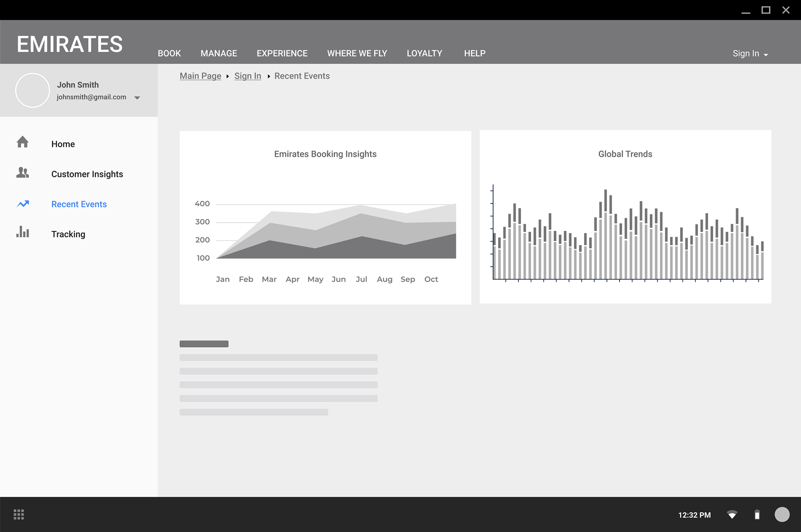Click the Booking Insights area chart
The width and height of the screenshot is (801, 532).
(336, 231)
